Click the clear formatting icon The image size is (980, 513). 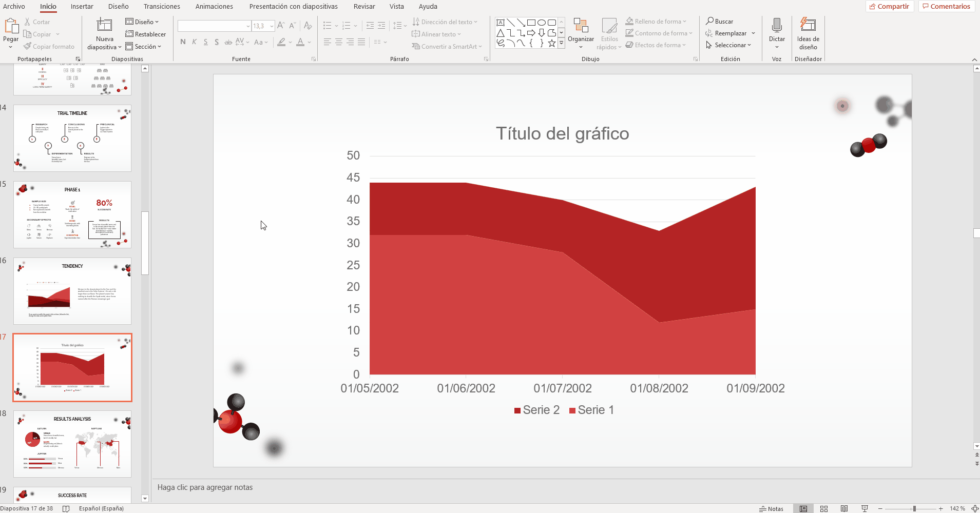[308, 26]
